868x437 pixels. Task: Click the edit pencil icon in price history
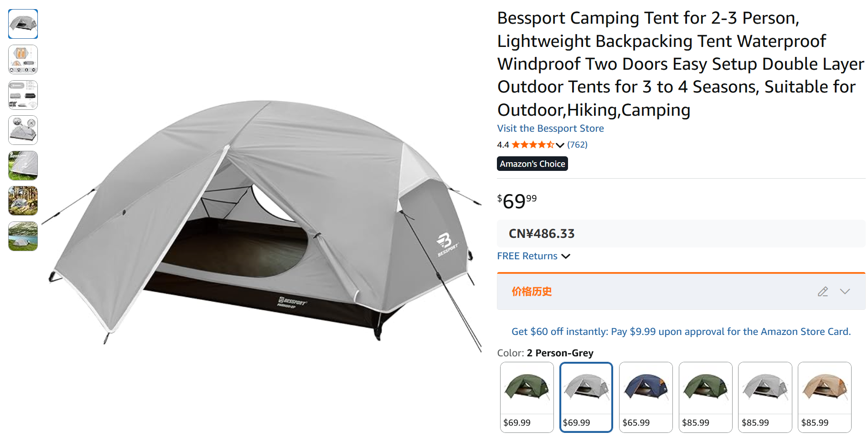(x=822, y=292)
